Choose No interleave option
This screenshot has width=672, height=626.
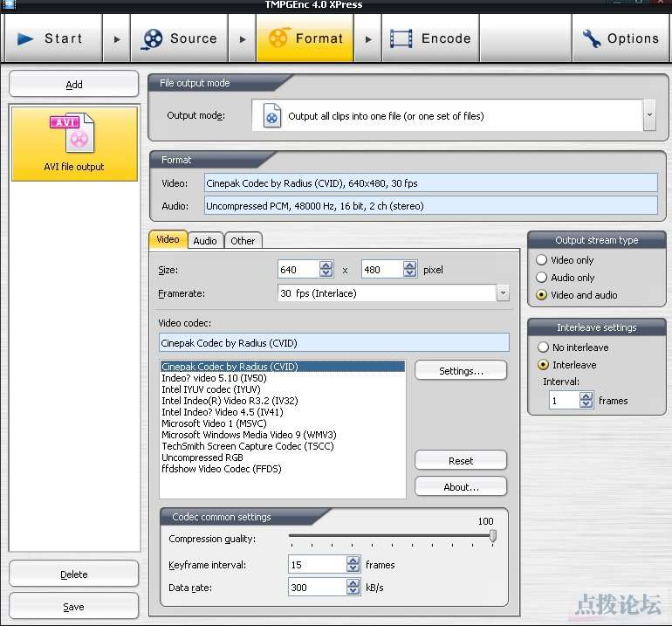tap(543, 347)
